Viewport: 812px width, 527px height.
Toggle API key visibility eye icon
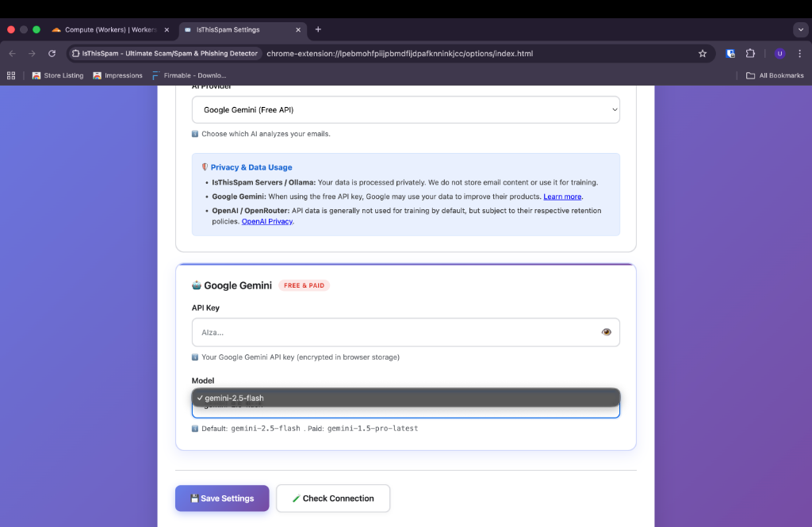pos(607,332)
